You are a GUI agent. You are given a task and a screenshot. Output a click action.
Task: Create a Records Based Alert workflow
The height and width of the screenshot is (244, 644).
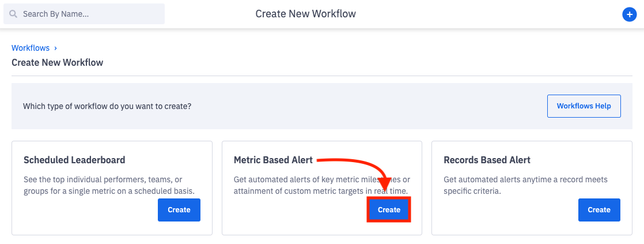[599, 210]
